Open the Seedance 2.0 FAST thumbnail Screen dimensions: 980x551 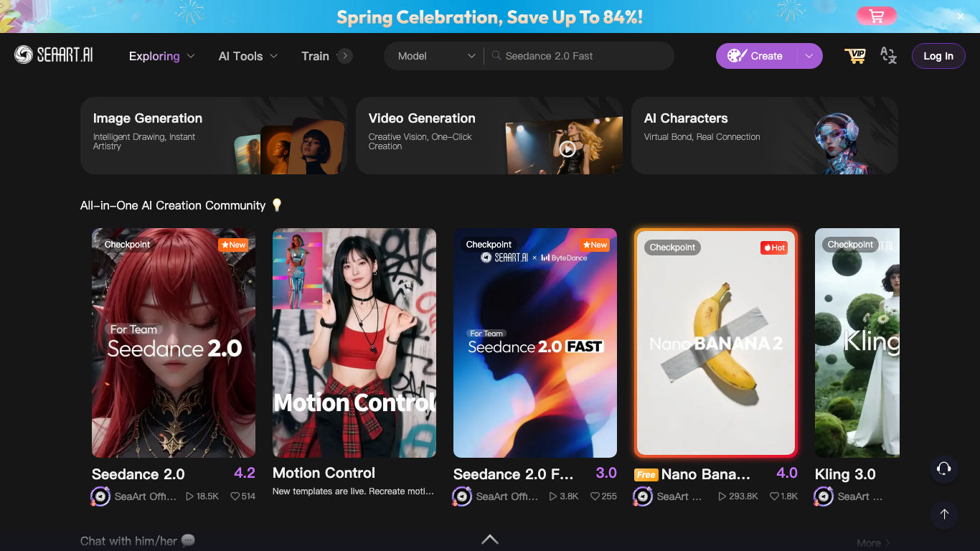click(x=535, y=343)
